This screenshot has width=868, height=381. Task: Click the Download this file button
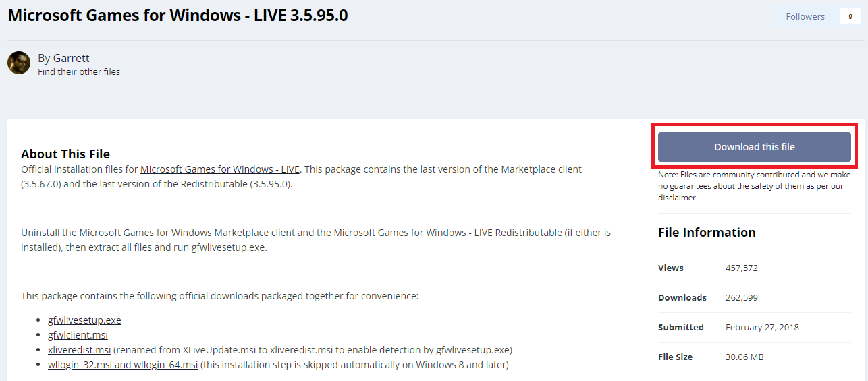click(754, 147)
